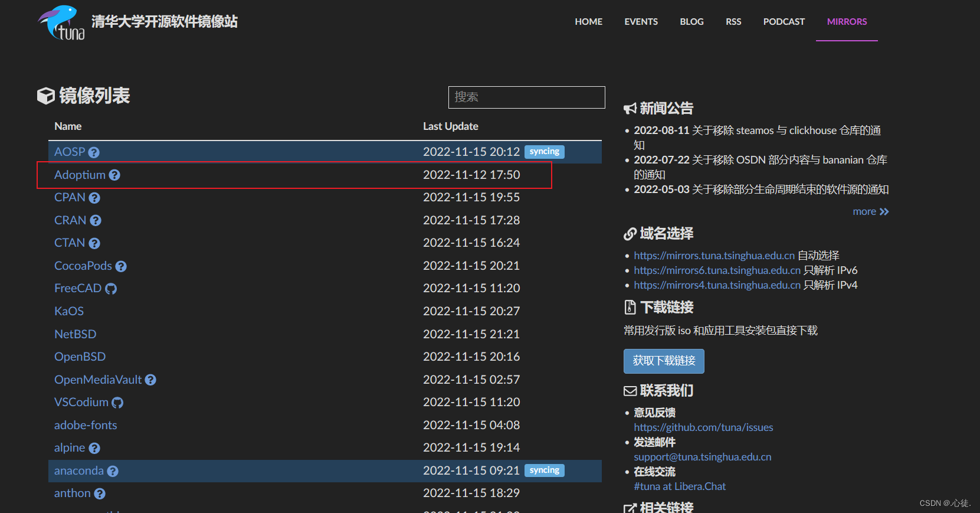The image size is (980, 513).
Task: Open the NetBSD mirror link
Action: click(x=76, y=334)
